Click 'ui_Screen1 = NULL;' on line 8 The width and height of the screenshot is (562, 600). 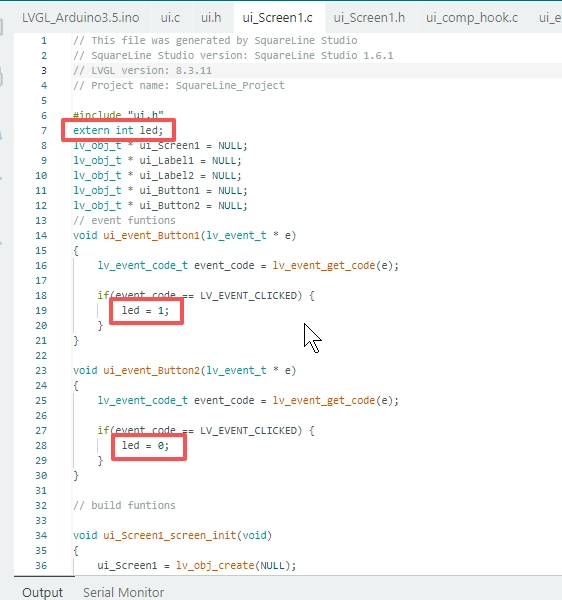click(194, 146)
